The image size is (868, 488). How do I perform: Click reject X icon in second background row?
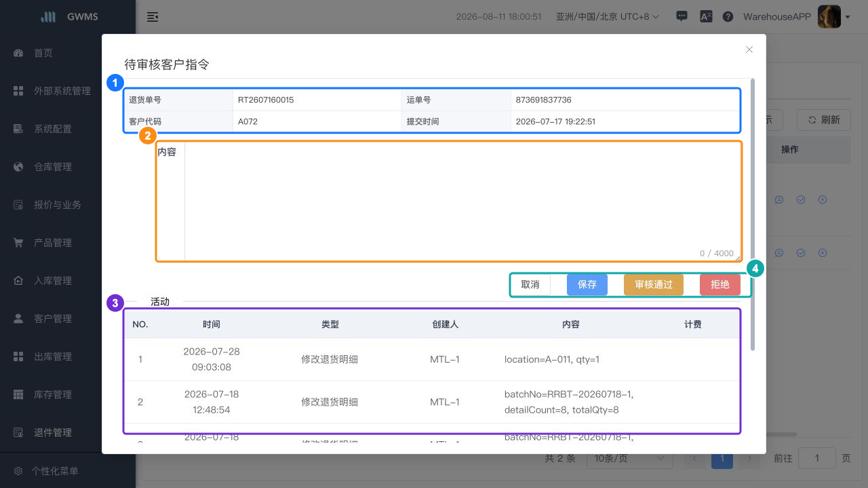pyautogui.click(x=823, y=253)
